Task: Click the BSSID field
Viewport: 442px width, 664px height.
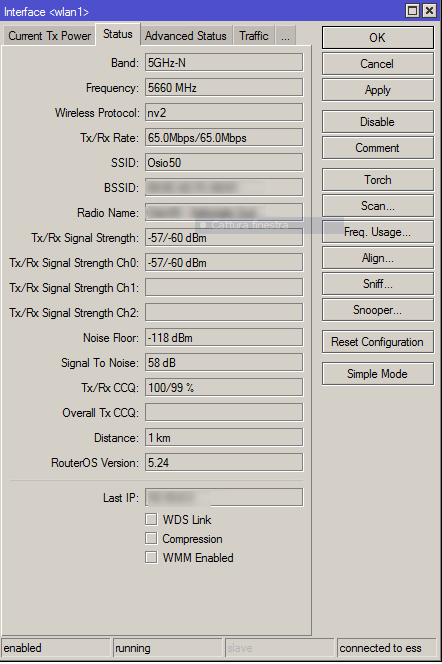Action: pyautogui.click(x=224, y=188)
